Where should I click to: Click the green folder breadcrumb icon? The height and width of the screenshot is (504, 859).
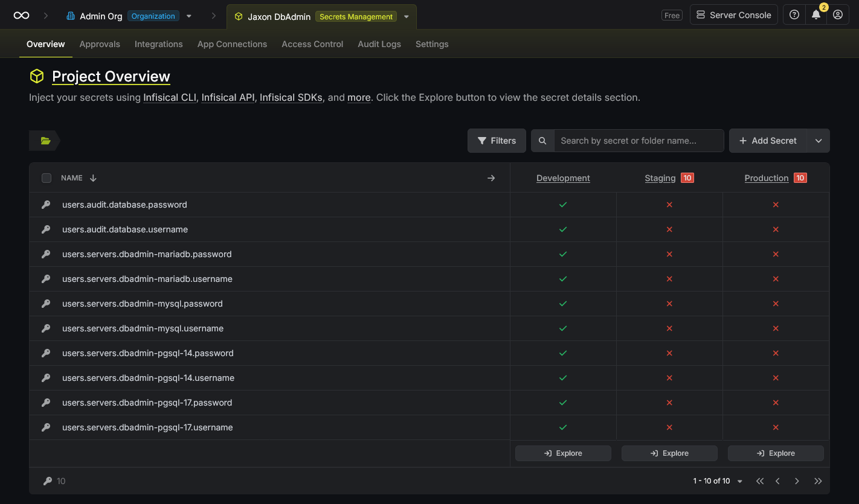pos(45,141)
